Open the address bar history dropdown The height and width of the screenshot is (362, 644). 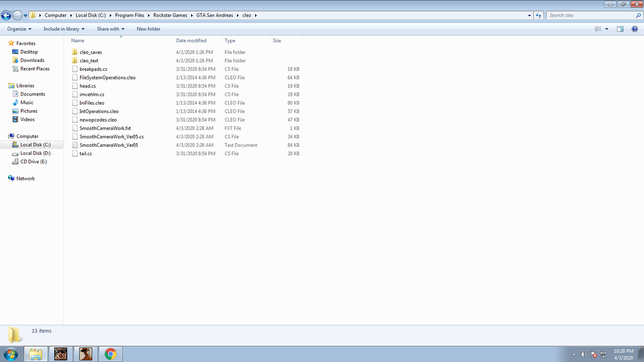529,15
